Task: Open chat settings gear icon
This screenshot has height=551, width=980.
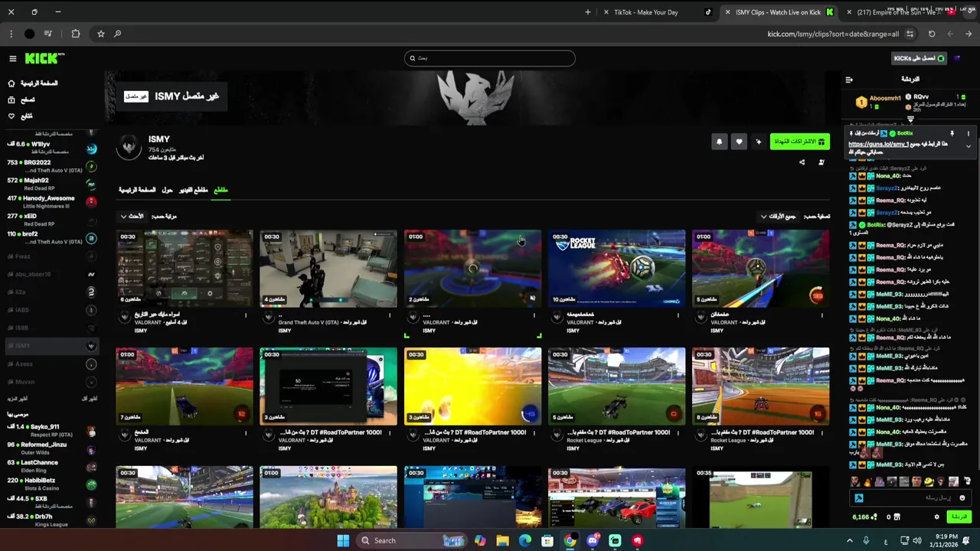Action: tap(936, 517)
